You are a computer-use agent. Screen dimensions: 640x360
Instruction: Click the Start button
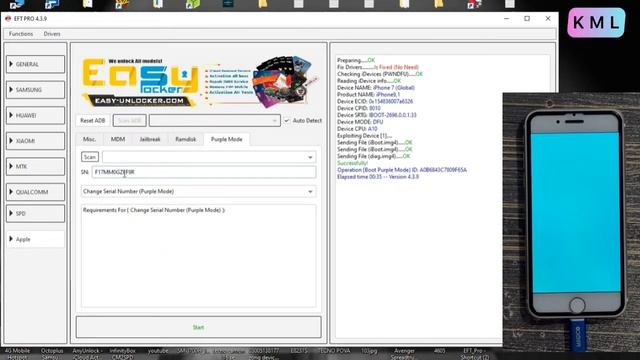(x=198, y=327)
